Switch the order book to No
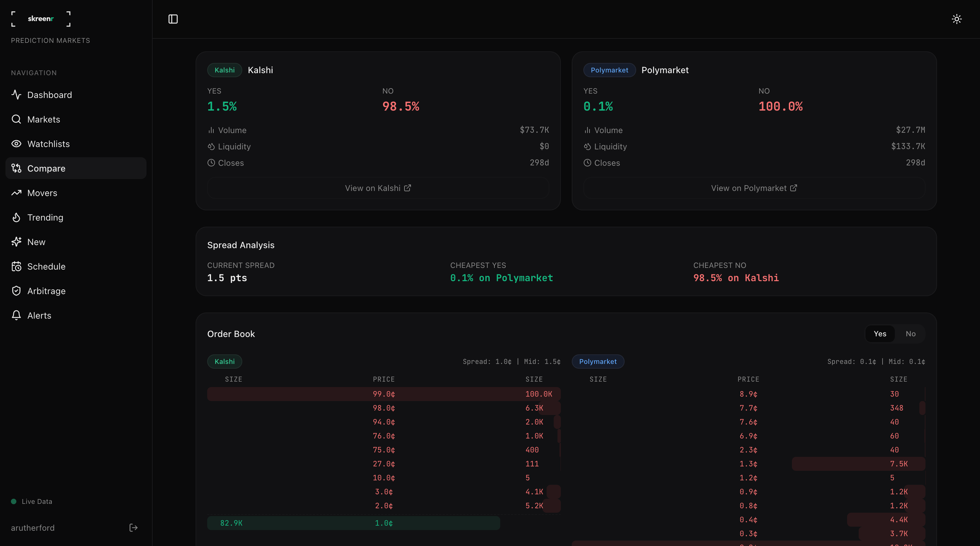The image size is (980, 546). tap(910, 334)
